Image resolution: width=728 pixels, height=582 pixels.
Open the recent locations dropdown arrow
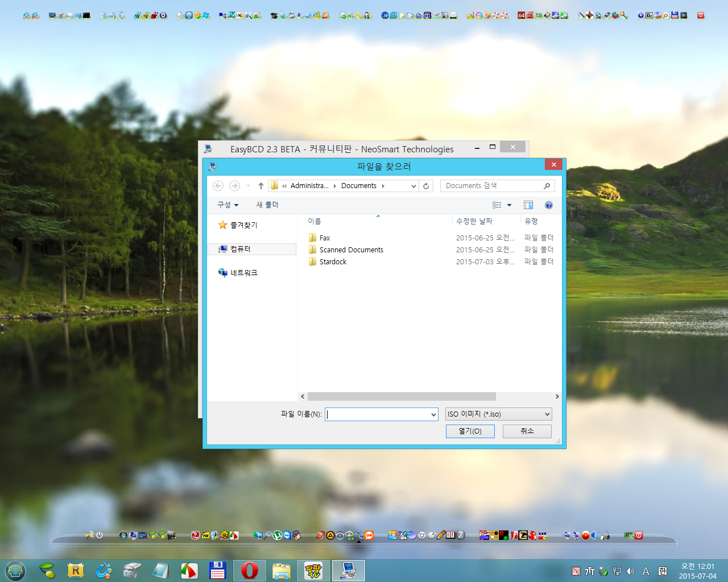(248, 186)
